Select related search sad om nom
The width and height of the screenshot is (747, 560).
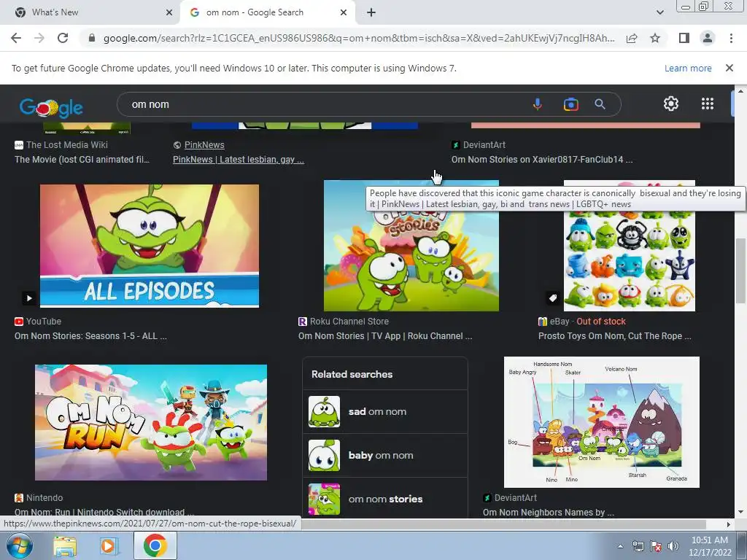385,411
